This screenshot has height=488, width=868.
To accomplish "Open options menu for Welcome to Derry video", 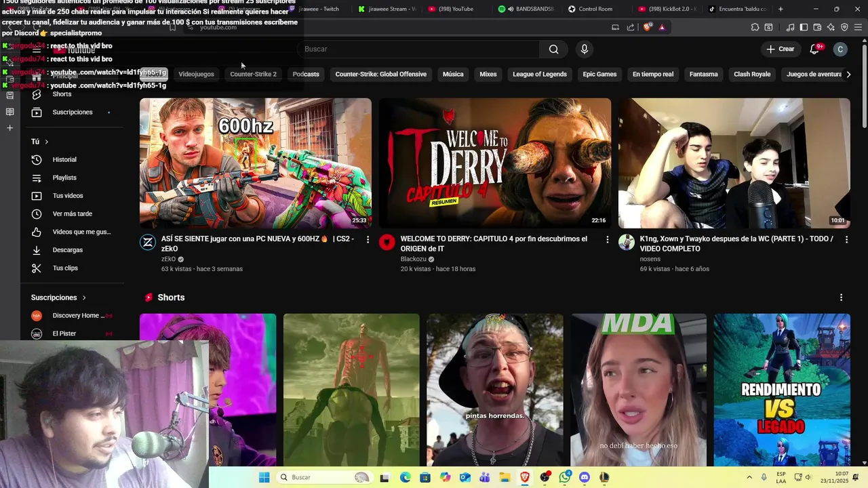I will (x=608, y=239).
